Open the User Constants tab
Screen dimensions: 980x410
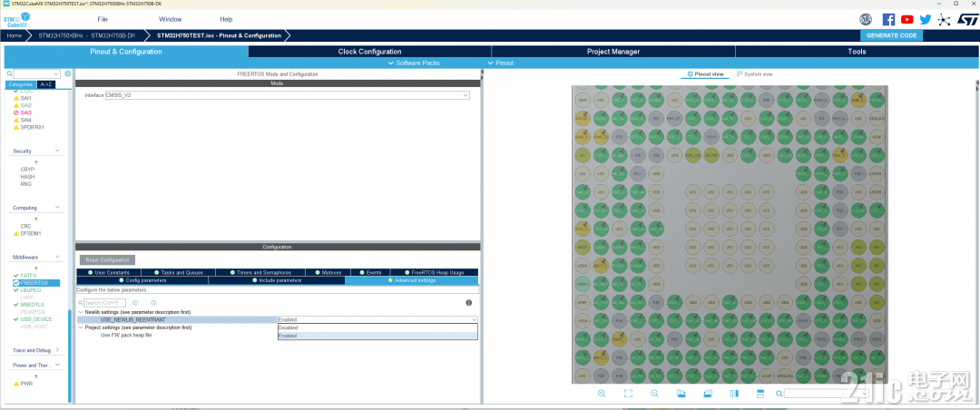point(109,272)
